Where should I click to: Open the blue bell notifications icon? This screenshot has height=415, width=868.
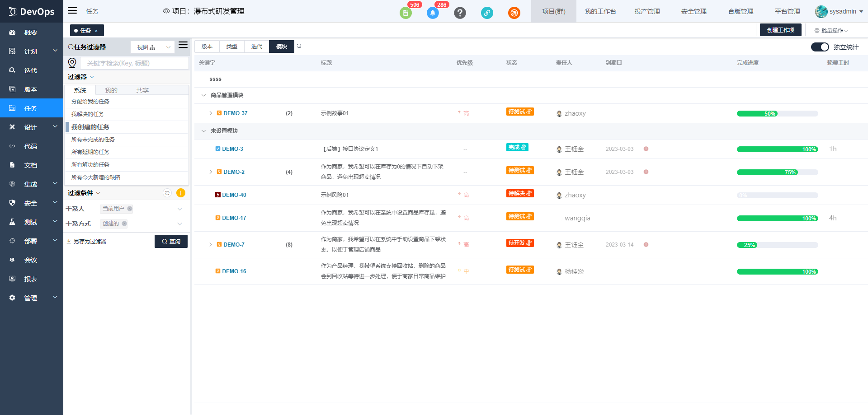[x=433, y=13]
